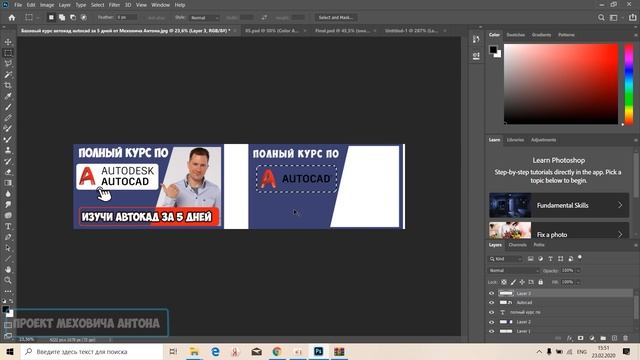Image resolution: width=640 pixels, height=360 pixels.
Task: Open the layer blend mode Normal dropdown
Action: 513,270
